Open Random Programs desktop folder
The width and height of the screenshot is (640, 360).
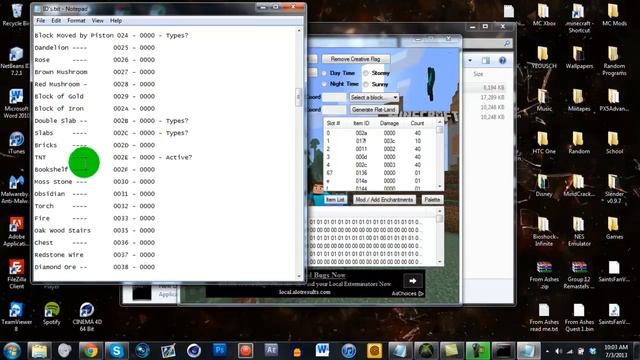[614, 61]
